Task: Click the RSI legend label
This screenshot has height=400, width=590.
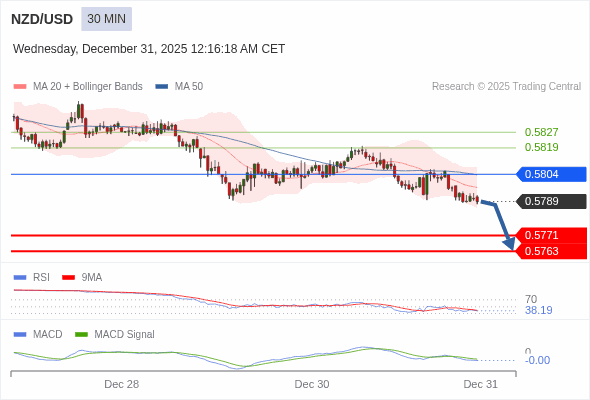Action: coord(41,278)
